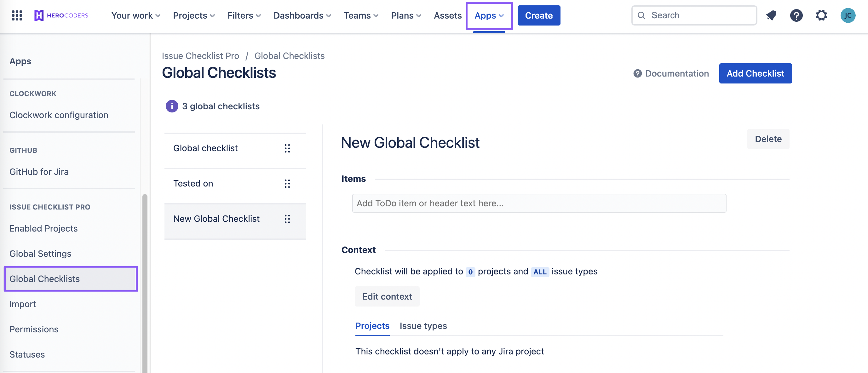Open help via the question mark icon
The height and width of the screenshot is (373, 868).
pos(796,15)
